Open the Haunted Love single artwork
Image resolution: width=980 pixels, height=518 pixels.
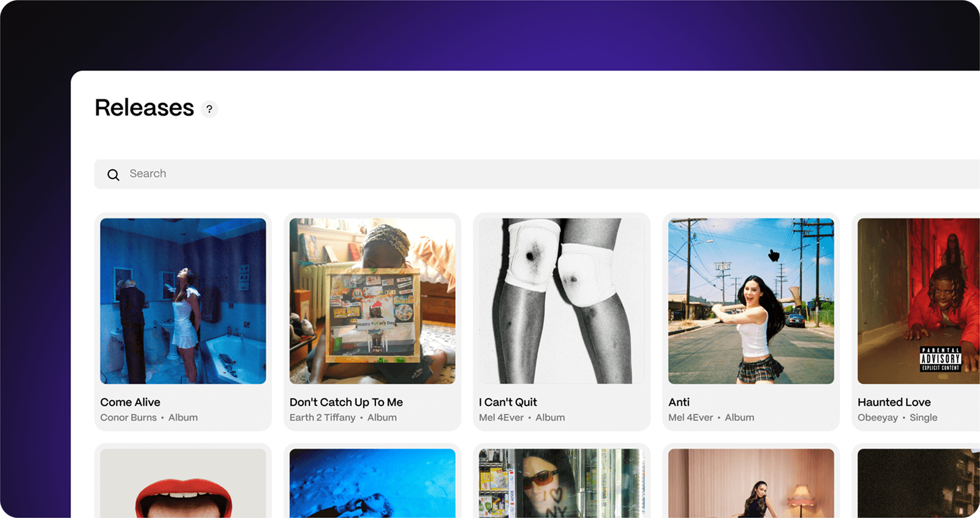point(919,301)
